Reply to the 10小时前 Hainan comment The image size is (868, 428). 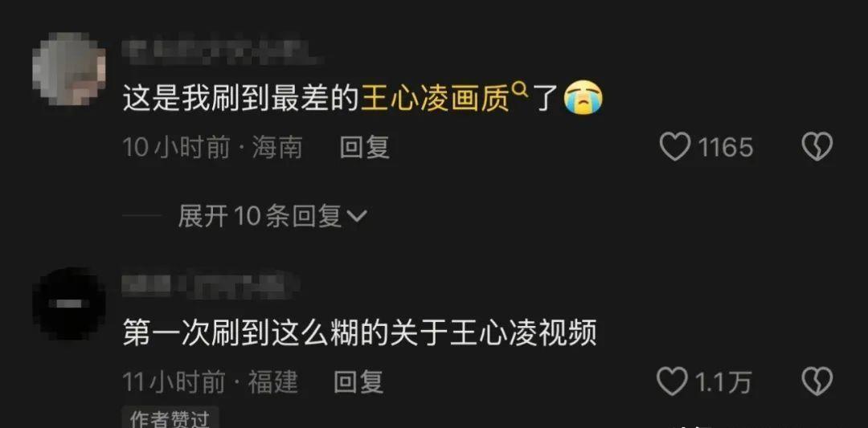(364, 148)
